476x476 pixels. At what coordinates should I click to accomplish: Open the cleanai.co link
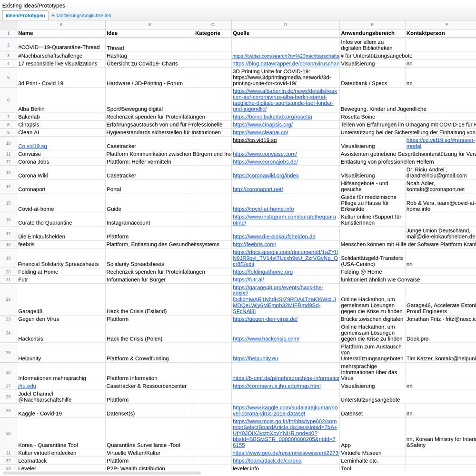pyautogui.click(x=260, y=133)
